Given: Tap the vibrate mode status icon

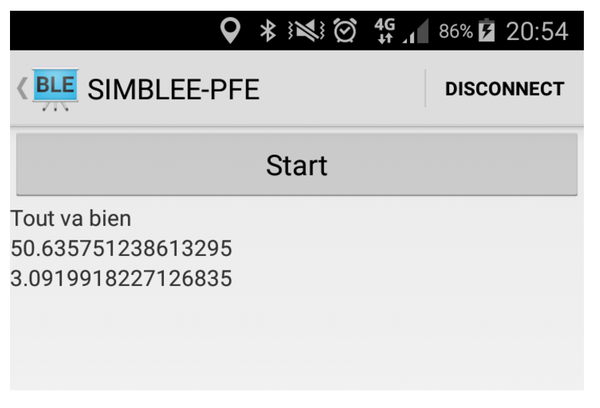Looking at the screenshot, I should 304,31.
